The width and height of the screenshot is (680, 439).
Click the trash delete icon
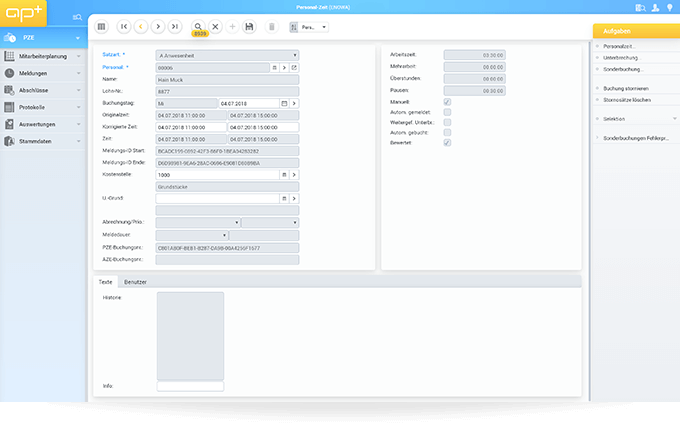pos(272,27)
